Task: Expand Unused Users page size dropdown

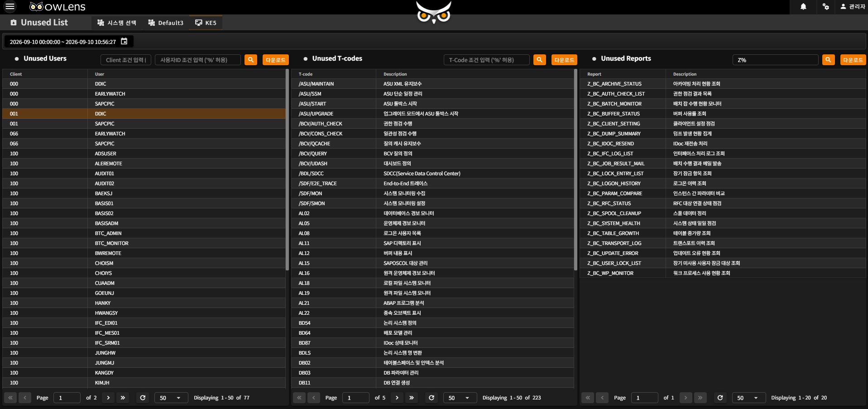Action: [x=170, y=398]
